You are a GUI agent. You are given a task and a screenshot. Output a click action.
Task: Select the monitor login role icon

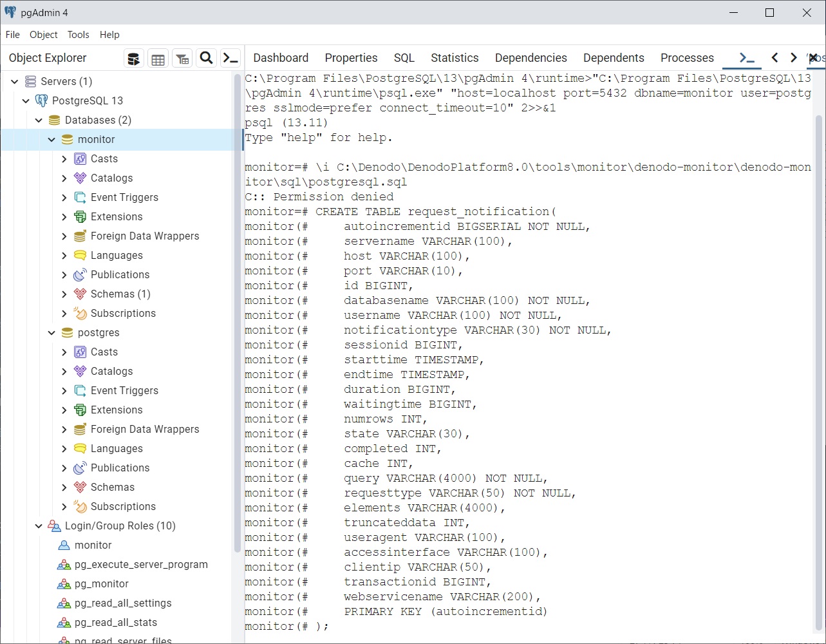(x=64, y=545)
